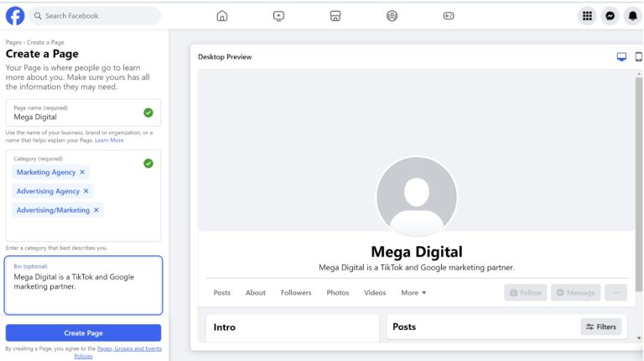
Task: Click the Intro section heading
Action: tap(224, 327)
